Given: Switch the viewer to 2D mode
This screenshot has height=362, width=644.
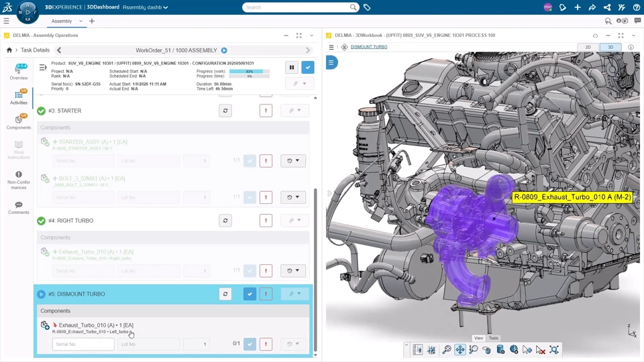Looking at the screenshot, I should [588, 47].
